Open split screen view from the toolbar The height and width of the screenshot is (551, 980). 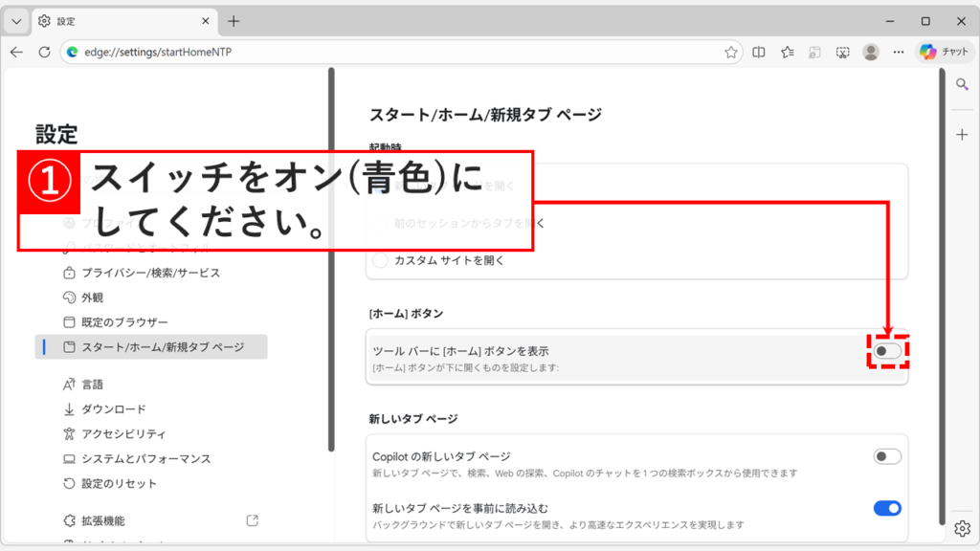pos(759,52)
